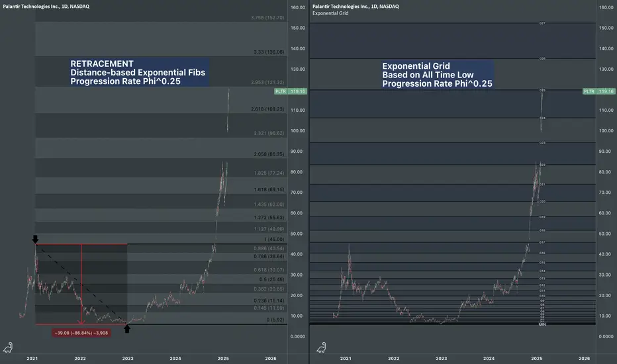The image size is (617, 364).
Task: Select fib level 0.886 (40.54)
Action: (x=269, y=249)
